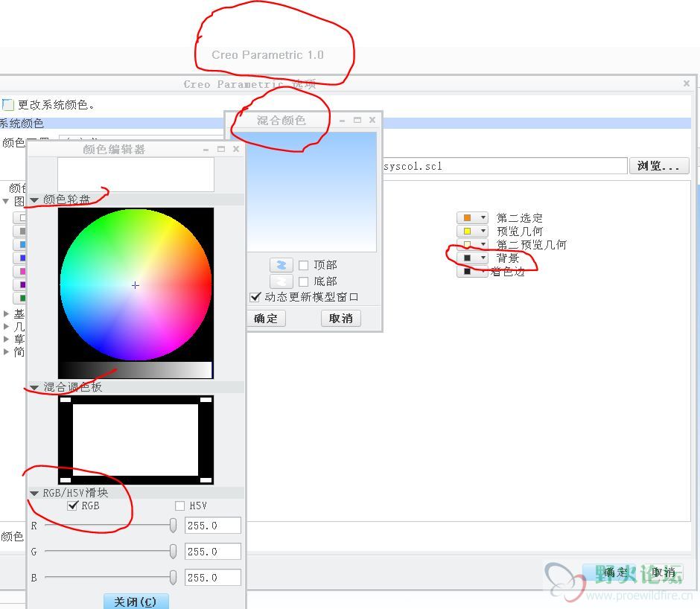This screenshot has width=700, height=609.
Task: Click the blue gradient preview in 混合颜色
Action: point(312,192)
